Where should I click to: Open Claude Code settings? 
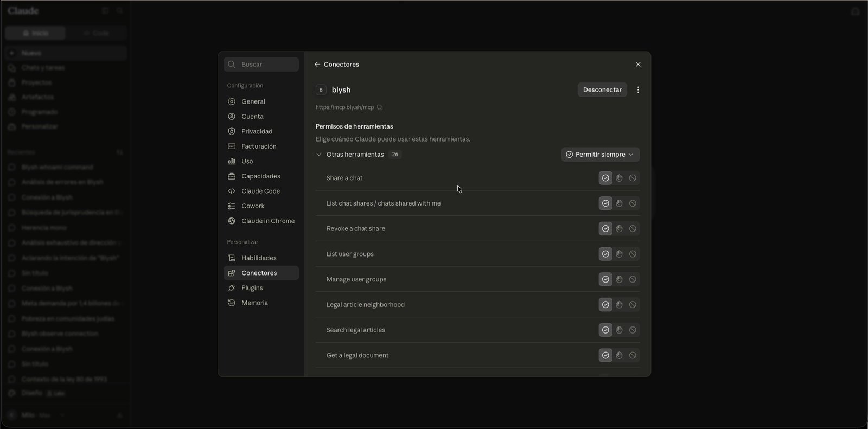pos(261,191)
